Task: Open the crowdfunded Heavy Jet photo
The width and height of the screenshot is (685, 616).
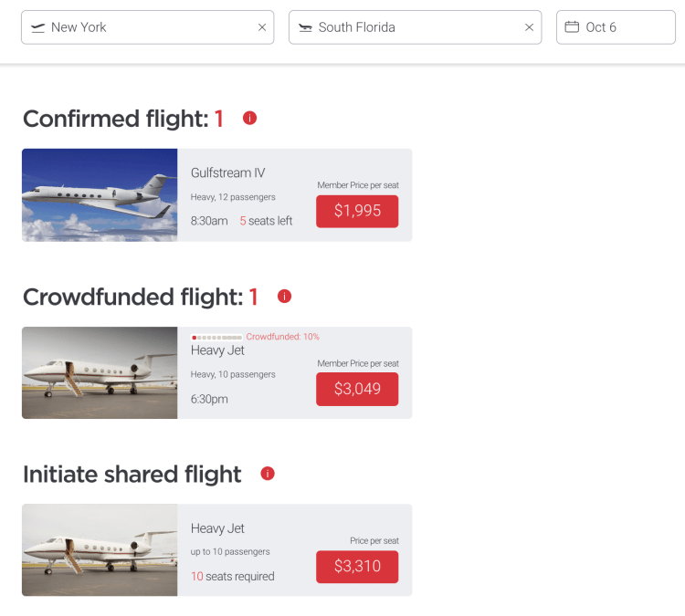Action: (100, 372)
